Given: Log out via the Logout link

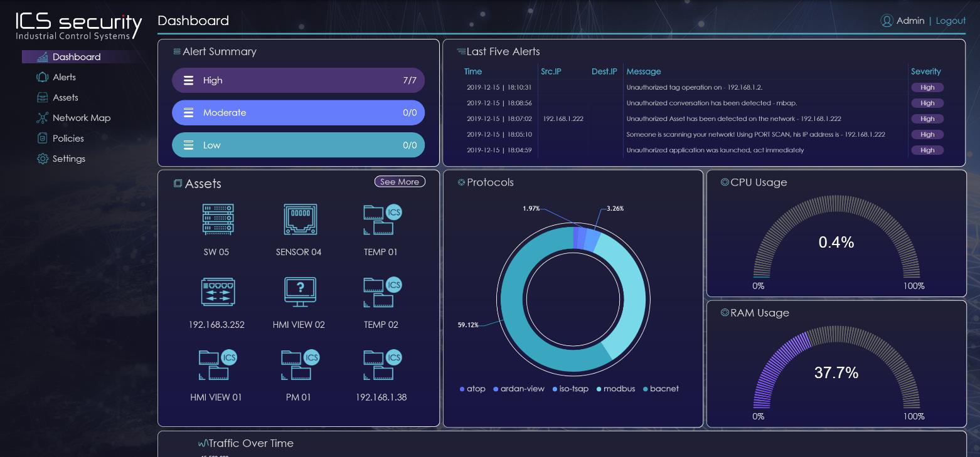Looking at the screenshot, I should pos(951,21).
